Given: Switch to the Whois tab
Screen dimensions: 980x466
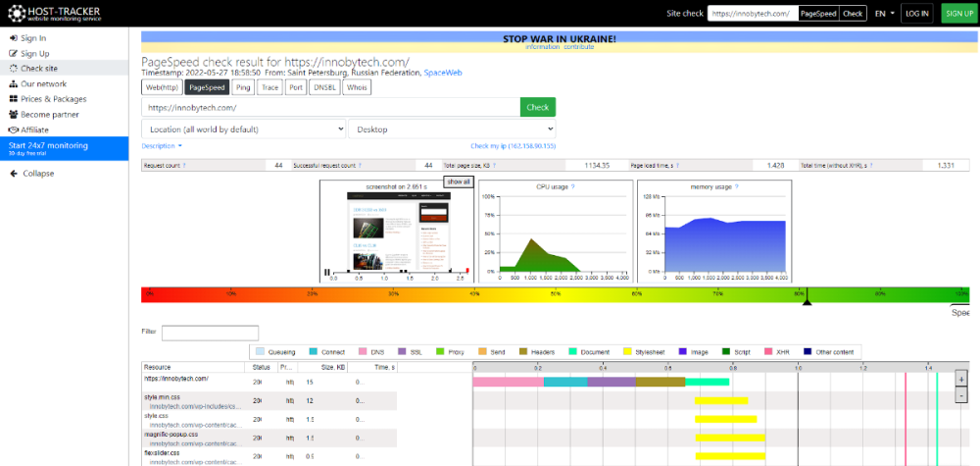Looking at the screenshot, I should click(357, 87).
